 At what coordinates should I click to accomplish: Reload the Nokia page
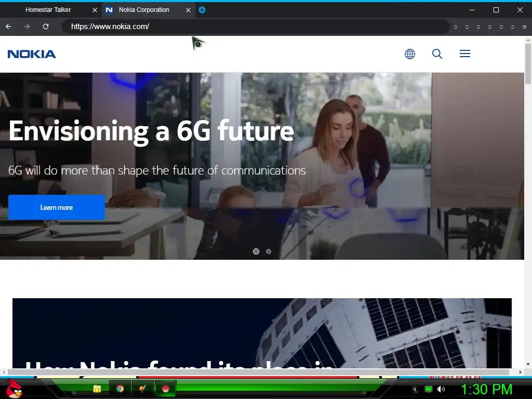click(46, 26)
